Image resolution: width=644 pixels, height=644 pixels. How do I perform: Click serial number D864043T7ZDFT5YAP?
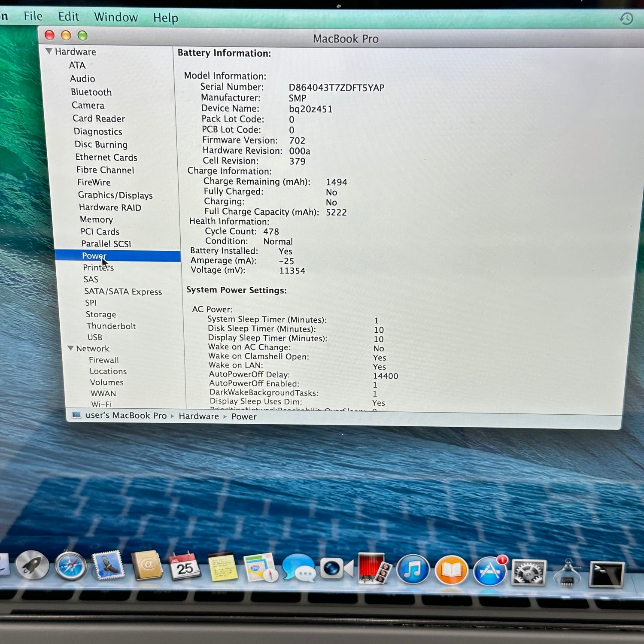pyautogui.click(x=337, y=88)
